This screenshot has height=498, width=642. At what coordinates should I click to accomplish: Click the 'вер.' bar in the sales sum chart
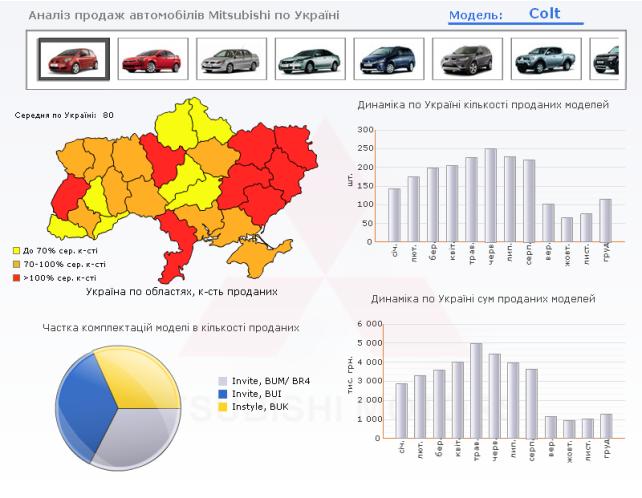click(551, 427)
